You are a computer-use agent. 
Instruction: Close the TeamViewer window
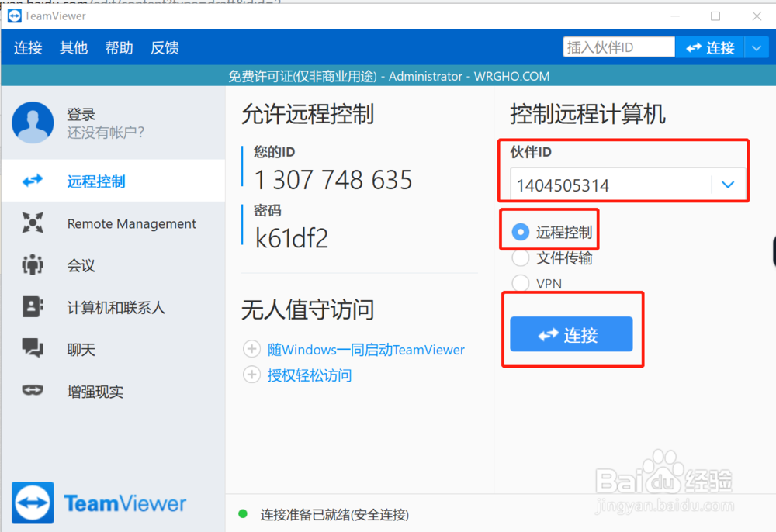coord(757,16)
